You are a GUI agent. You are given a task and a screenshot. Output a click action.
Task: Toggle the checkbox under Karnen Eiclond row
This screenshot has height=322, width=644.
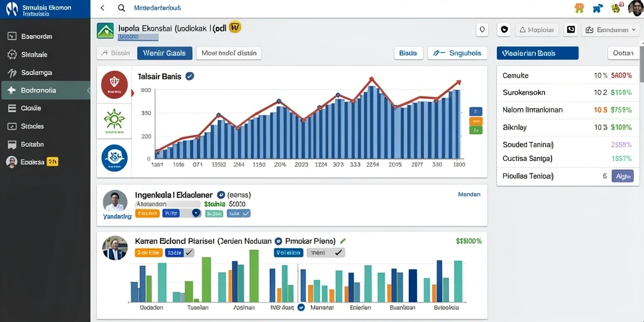pyautogui.click(x=189, y=253)
